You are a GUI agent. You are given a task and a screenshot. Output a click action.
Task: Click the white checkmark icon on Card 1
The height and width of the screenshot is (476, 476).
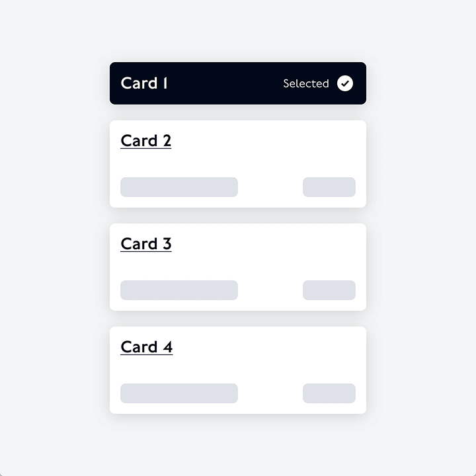pyautogui.click(x=345, y=83)
